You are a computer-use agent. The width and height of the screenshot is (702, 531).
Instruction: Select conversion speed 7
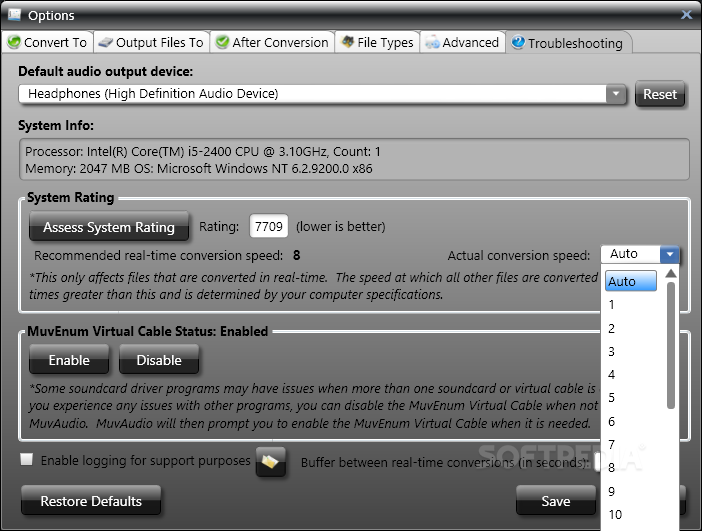[631, 445]
